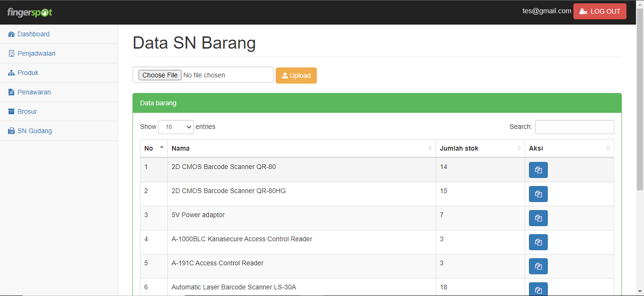Go to Penjadwalan in sidebar

point(36,53)
